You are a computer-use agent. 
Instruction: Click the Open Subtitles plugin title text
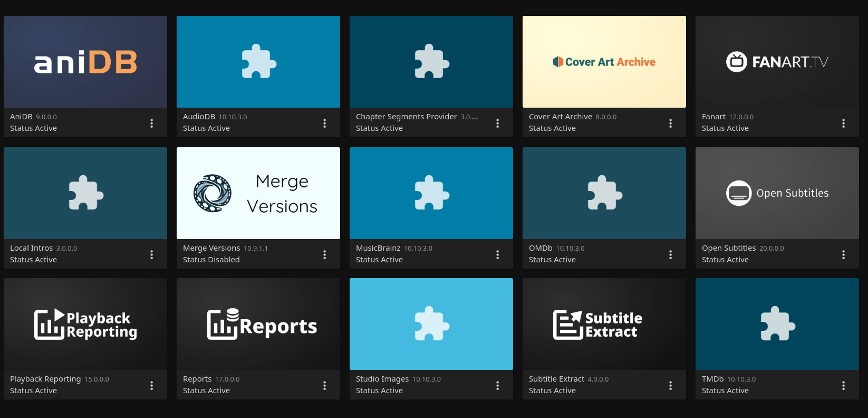coord(728,248)
